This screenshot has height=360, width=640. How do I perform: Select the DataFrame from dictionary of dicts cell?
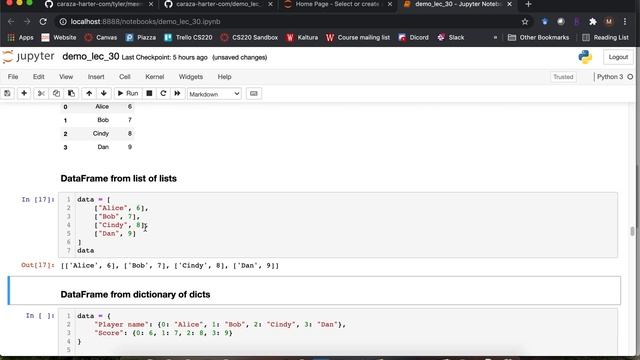[x=314, y=291]
